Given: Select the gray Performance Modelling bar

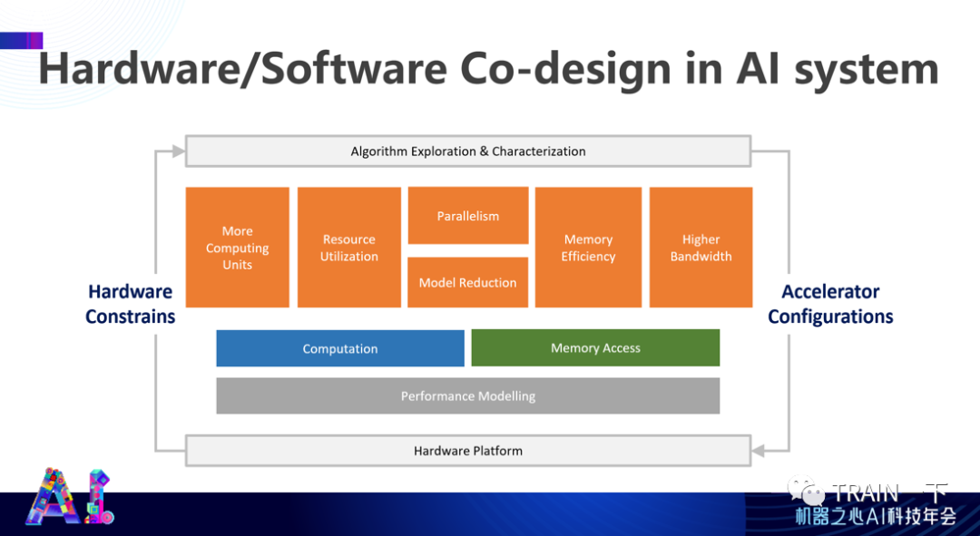Looking at the screenshot, I should click(467, 395).
